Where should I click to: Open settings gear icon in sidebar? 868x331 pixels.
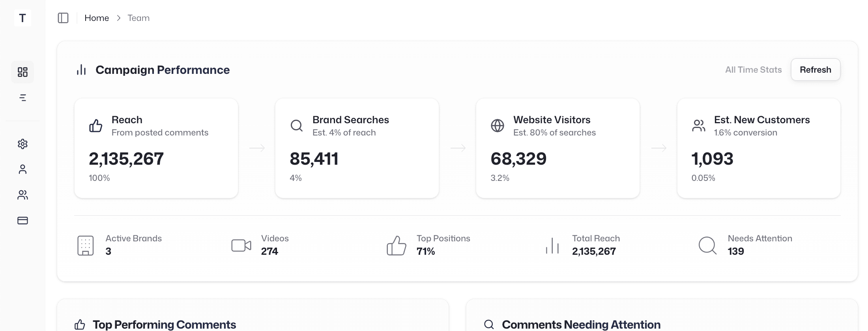pos(22,144)
